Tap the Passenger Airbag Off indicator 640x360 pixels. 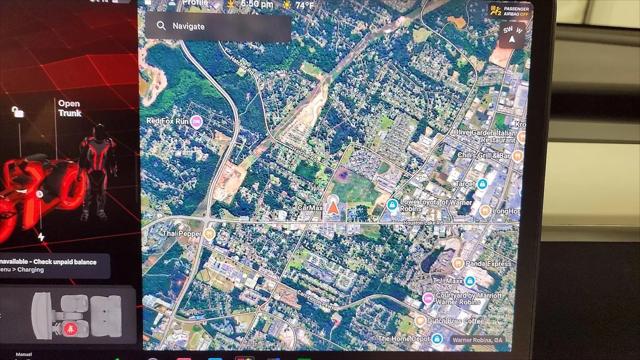[x=510, y=11]
